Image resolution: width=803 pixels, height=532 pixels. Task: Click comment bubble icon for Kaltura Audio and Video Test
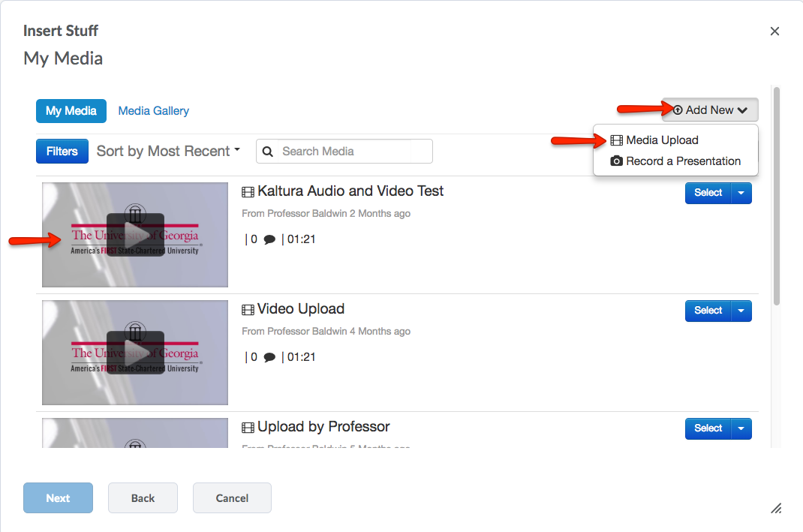tap(269, 239)
